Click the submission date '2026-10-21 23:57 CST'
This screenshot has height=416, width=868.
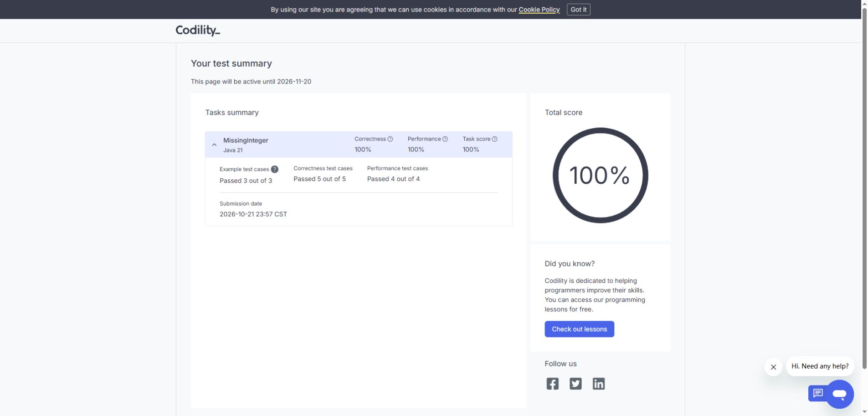coord(253,214)
